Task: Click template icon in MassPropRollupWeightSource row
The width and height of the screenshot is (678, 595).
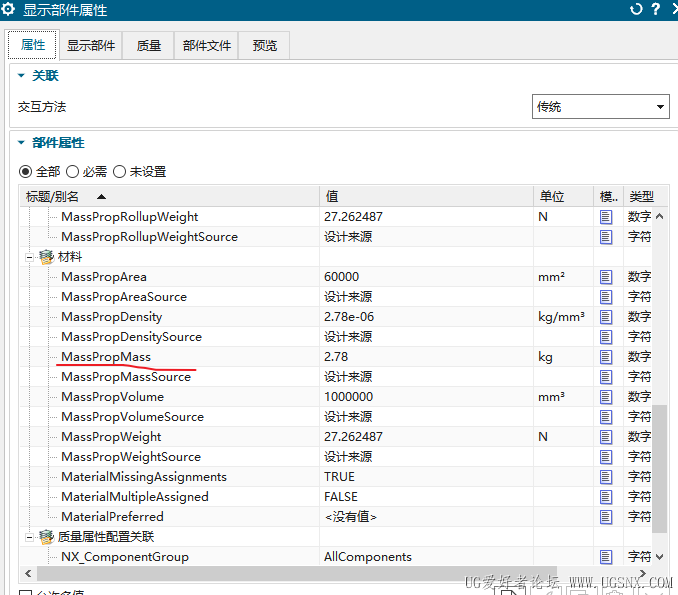Action: point(606,237)
